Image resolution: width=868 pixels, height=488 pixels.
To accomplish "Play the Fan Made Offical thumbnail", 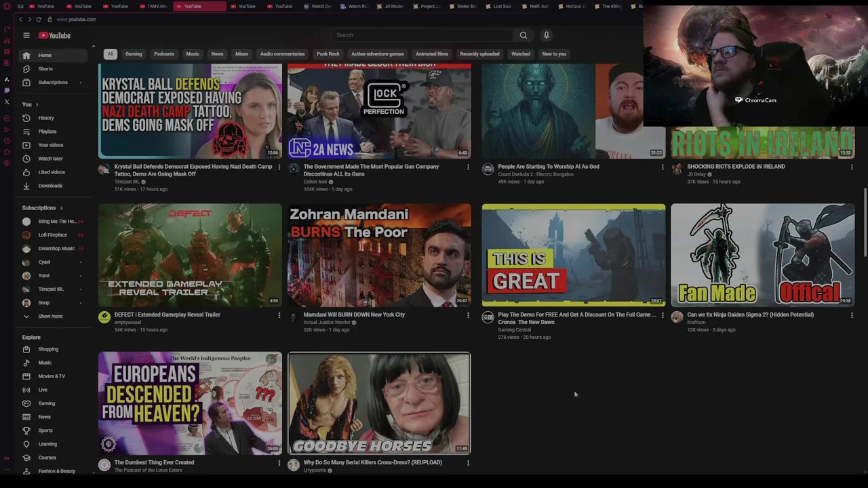I will pos(763,256).
